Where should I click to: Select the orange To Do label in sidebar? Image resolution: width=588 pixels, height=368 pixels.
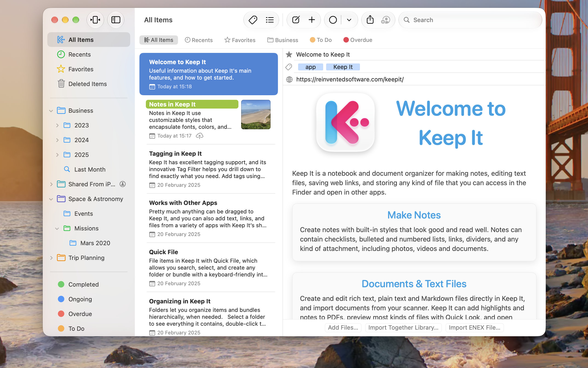(89, 329)
